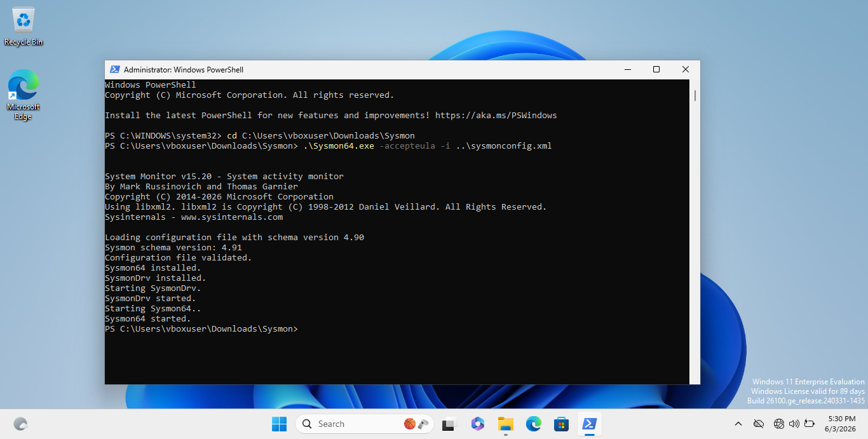The image size is (868, 439).
Task: Click 'Copyright (C) 2014-2026 Microsoft Corporation' line
Action: pos(219,197)
